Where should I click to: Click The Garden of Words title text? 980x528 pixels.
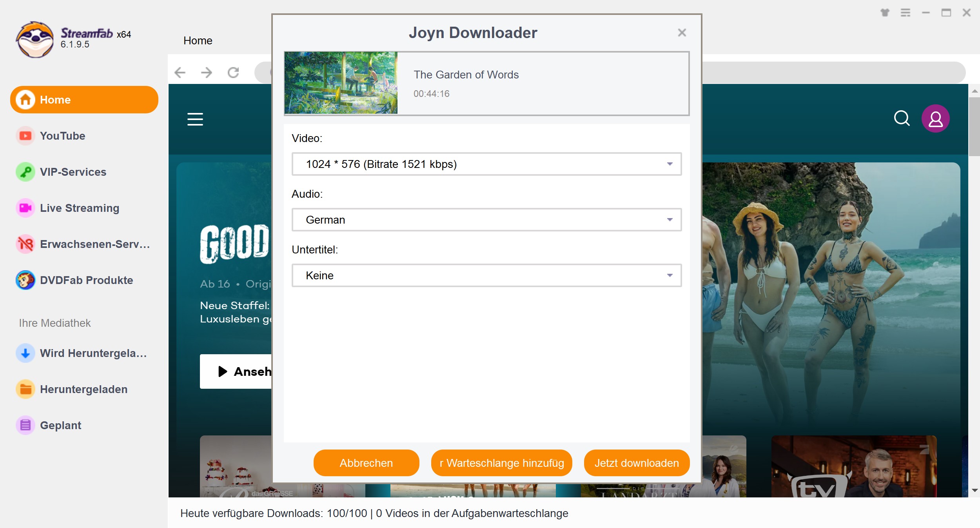466,75
